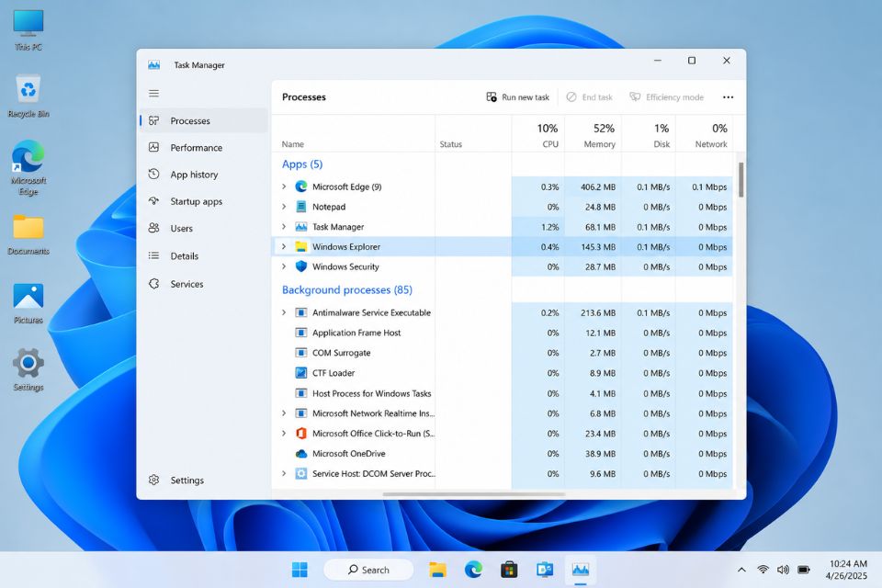Click Task Manager icon on the taskbar

point(581,570)
